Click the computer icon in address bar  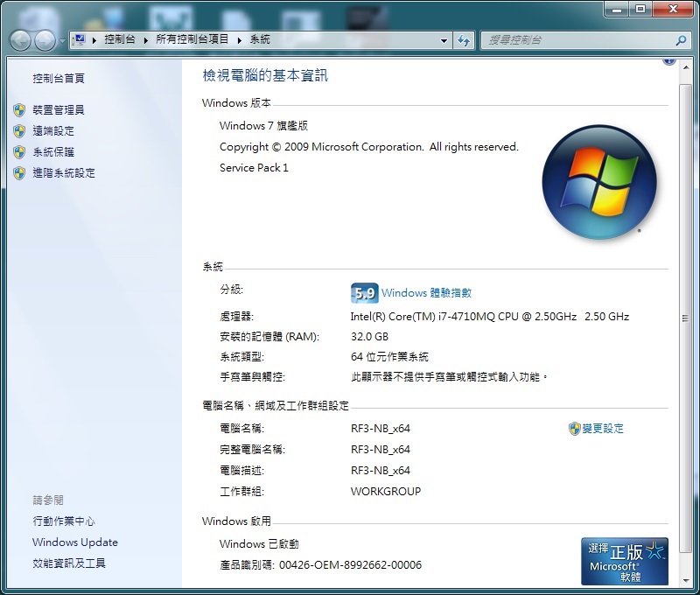pyautogui.click(x=79, y=39)
